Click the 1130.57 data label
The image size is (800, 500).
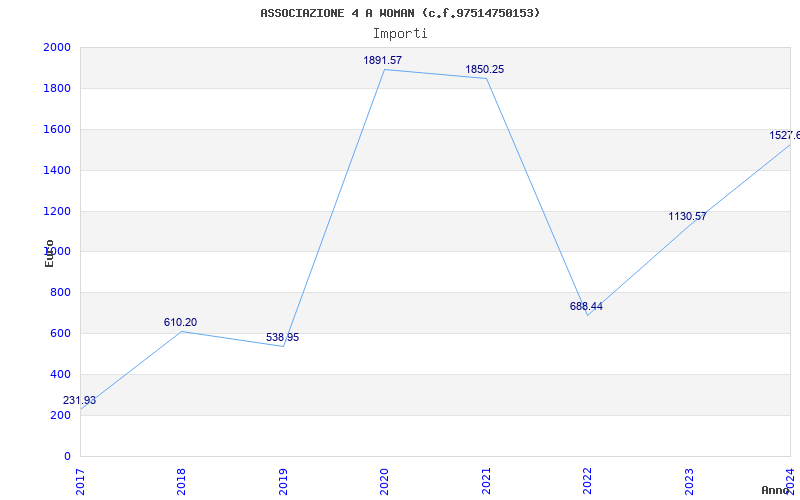pyautogui.click(x=687, y=216)
